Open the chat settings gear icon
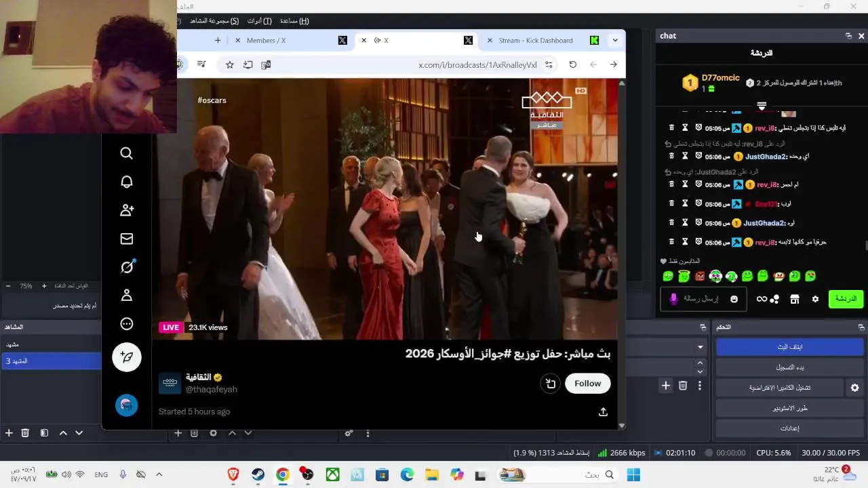Image resolution: width=868 pixels, height=488 pixels. (x=816, y=299)
